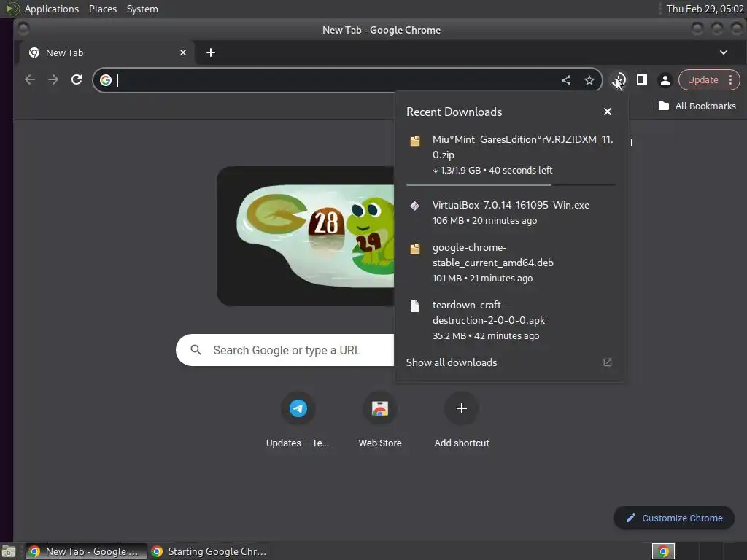Image resolution: width=747 pixels, height=560 pixels.
Task: Click the Recent Downloads heading
Action: [x=454, y=112]
